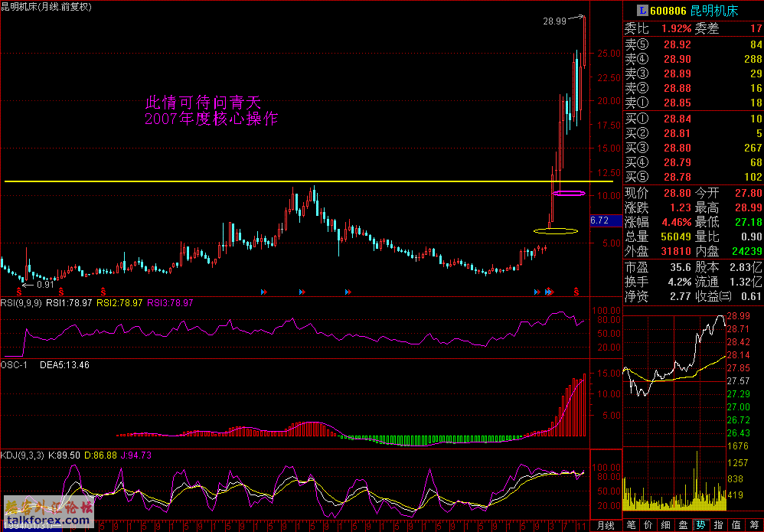Click the 总量 value 56049

[677, 237]
